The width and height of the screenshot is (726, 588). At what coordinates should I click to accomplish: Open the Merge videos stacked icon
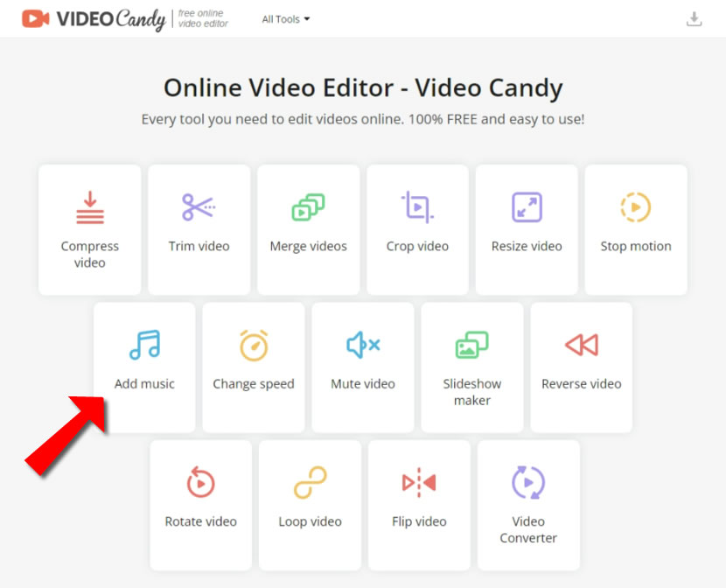point(309,207)
